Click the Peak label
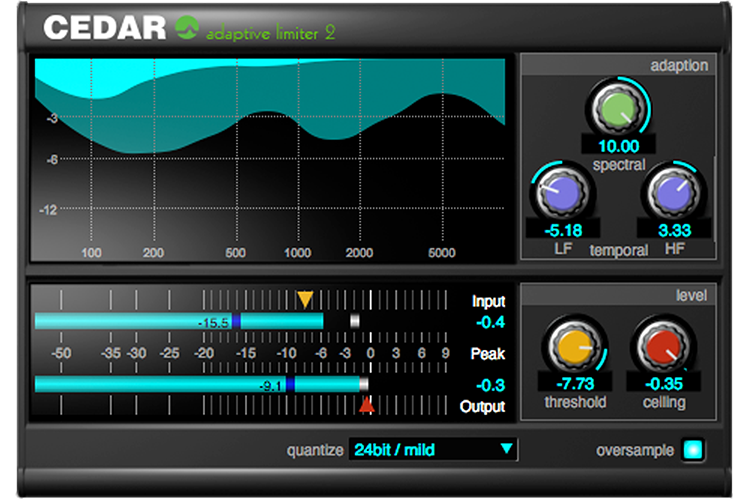The height and width of the screenshot is (500, 750). (487, 354)
